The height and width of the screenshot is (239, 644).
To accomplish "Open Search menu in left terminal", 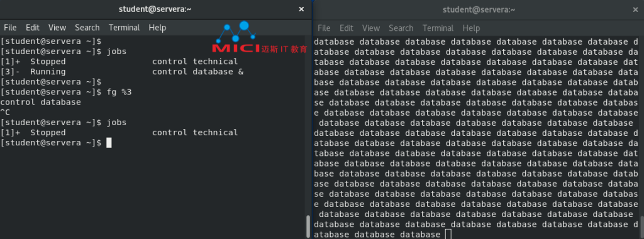I will 87,28.
